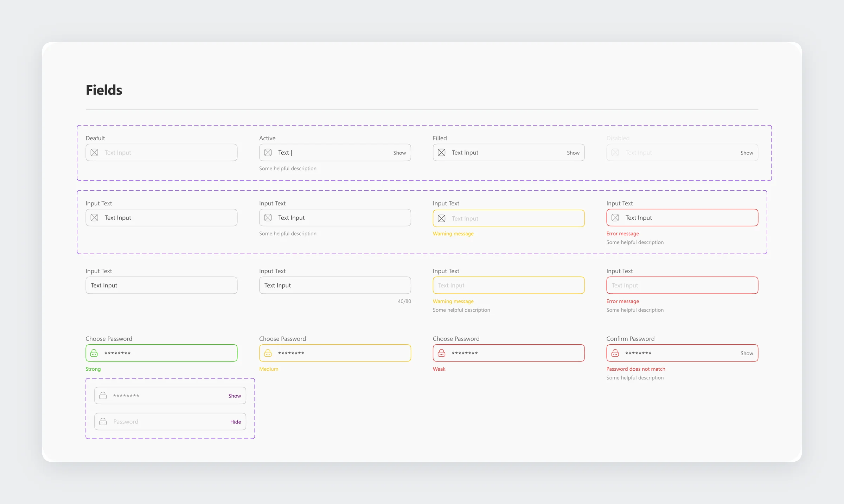Click the green lock icon in the Strong password field
Image resolution: width=844 pixels, height=504 pixels.
94,353
